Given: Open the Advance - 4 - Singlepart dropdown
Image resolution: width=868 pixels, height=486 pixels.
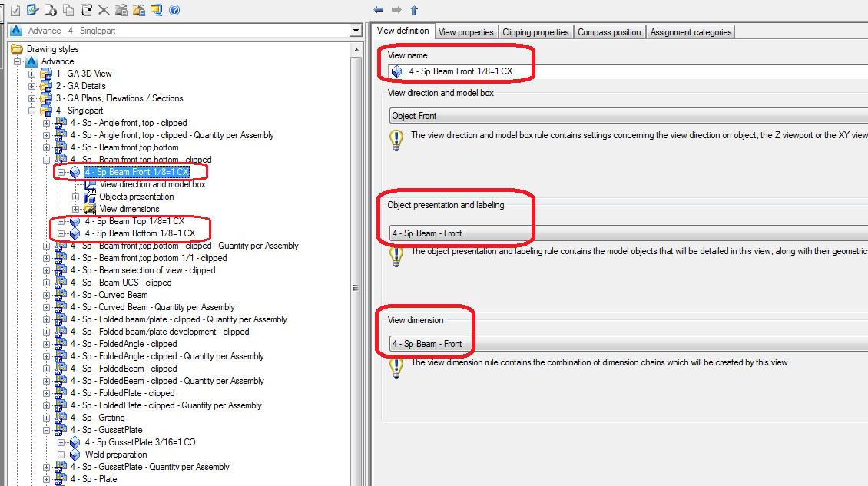Looking at the screenshot, I should coord(356,31).
